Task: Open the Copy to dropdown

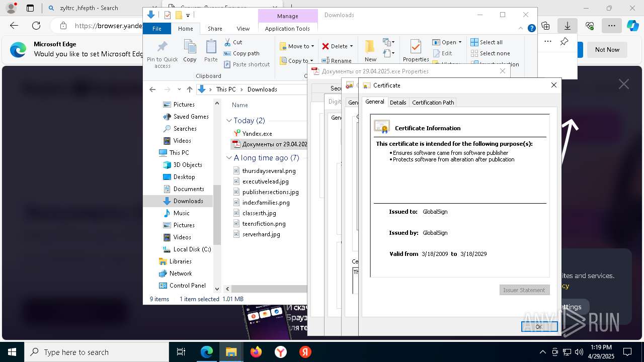Action: [x=296, y=61]
